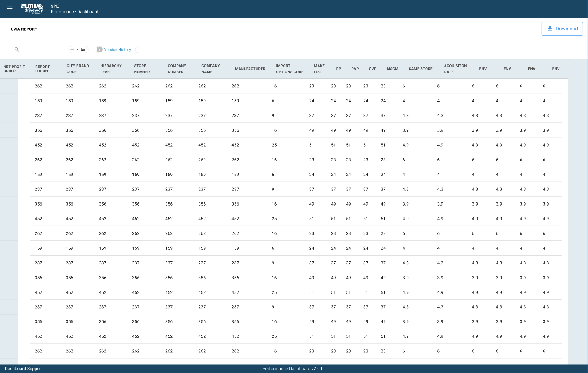Add a filter with the Filter button
The image size is (588, 373).
coord(78,49)
